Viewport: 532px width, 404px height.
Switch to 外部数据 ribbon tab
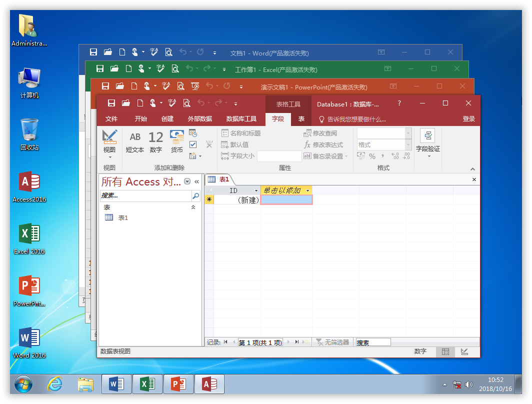(x=199, y=119)
